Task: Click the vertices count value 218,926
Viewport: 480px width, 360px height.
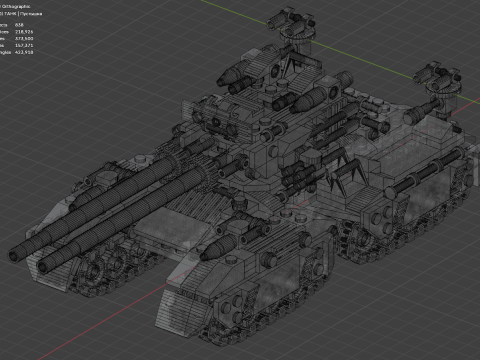Action: point(24,32)
